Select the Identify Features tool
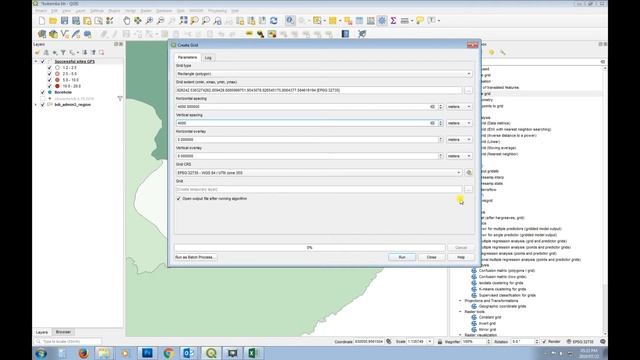Image resolution: width=640 pixels, height=360 pixels. pos(290,20)
